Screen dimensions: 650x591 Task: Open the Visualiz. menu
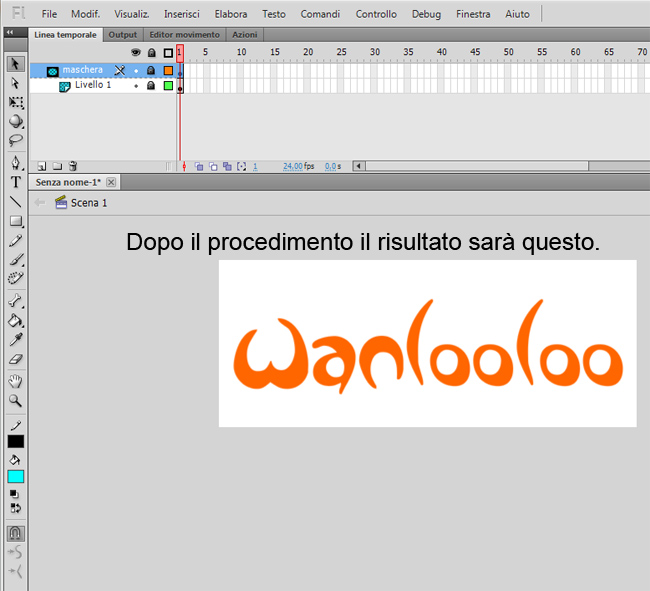point(132,14)
